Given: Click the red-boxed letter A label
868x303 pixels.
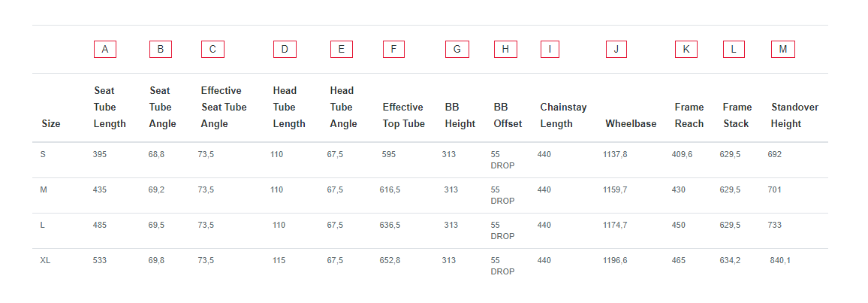Looking at the screenshot, I should tap(104, 50).
